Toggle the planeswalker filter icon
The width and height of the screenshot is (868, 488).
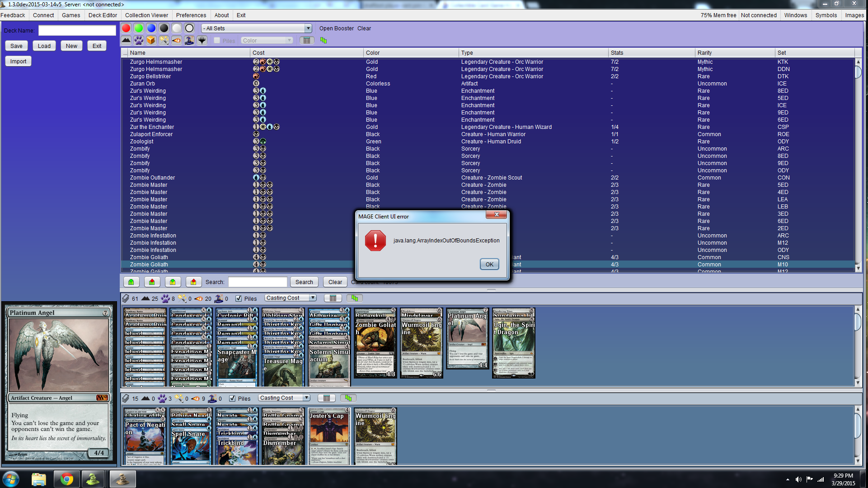[202, 40]
